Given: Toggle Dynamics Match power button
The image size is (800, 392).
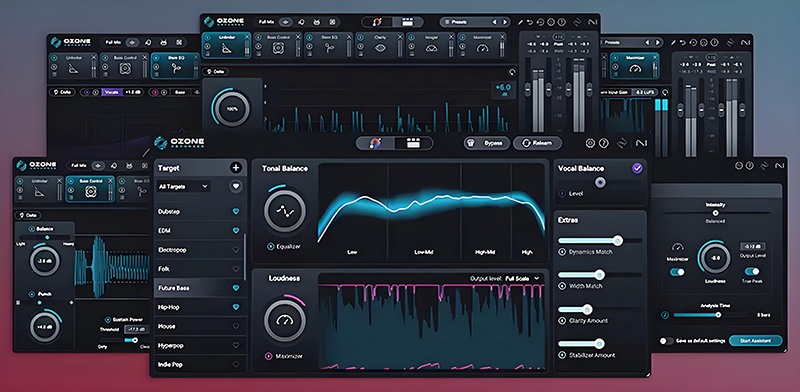Looking at the screenshot, I should 562,252.
